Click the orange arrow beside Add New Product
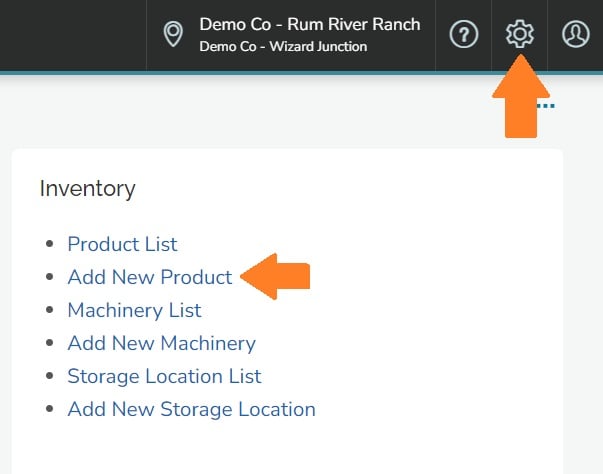Image resolution: width=603 pixels, height=474 pixels. (277, 277)
